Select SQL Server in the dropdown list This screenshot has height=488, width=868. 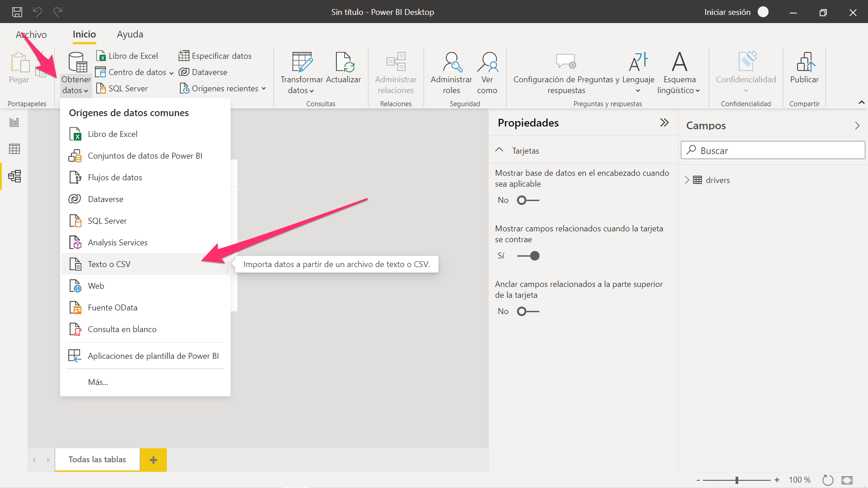pyautogui.click(x=145, y=221)
